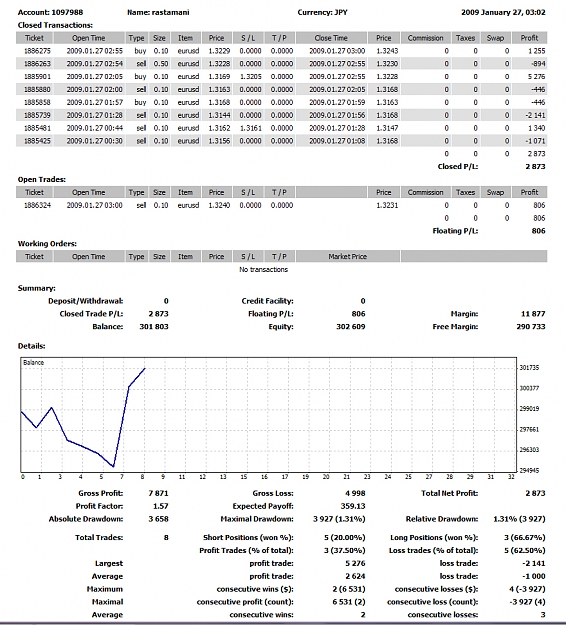Click the Floating P/L label under Open Trades
This screenshot has width=566, height=625.
click(x=455, y=231)
